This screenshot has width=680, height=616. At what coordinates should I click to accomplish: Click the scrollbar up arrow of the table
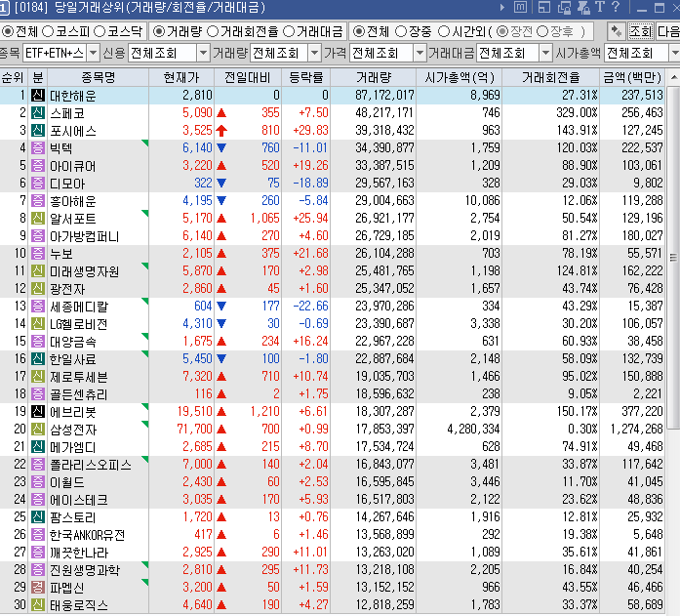(673, 78)
